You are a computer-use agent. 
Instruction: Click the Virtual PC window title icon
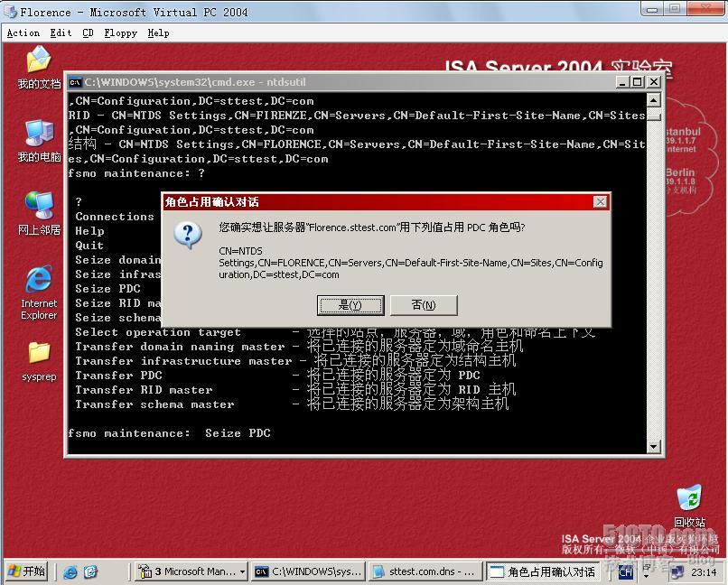click(10, 12)
